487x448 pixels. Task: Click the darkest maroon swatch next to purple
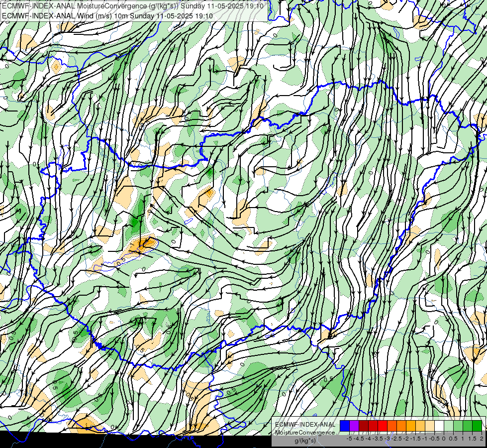(364, 426)
